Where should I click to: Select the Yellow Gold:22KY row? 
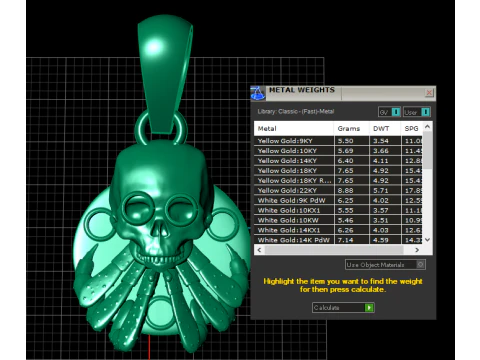[338, 190]
